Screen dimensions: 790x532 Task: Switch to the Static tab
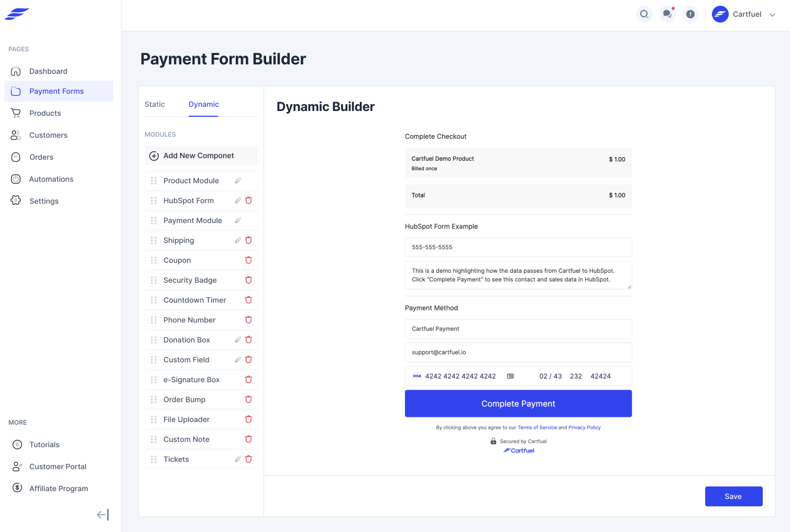[x=155, y=104]
